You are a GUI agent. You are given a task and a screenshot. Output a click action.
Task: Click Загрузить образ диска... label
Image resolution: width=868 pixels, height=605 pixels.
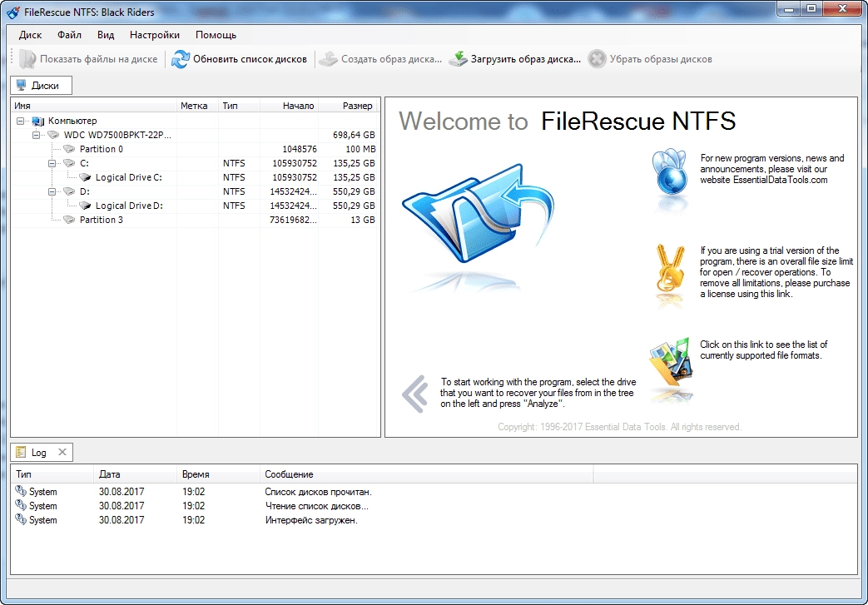click(x=525, y=59)
